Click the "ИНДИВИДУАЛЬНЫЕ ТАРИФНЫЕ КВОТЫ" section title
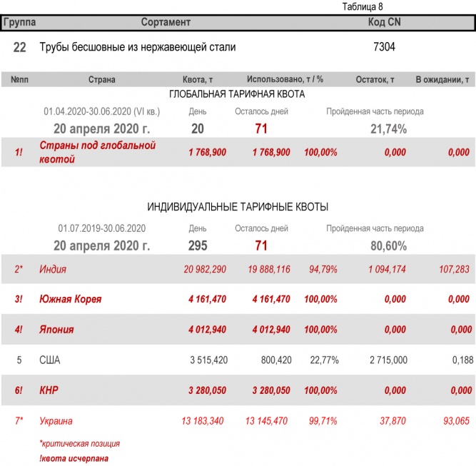Viewport: 476px width, 466px height. (x=238, y=207)
